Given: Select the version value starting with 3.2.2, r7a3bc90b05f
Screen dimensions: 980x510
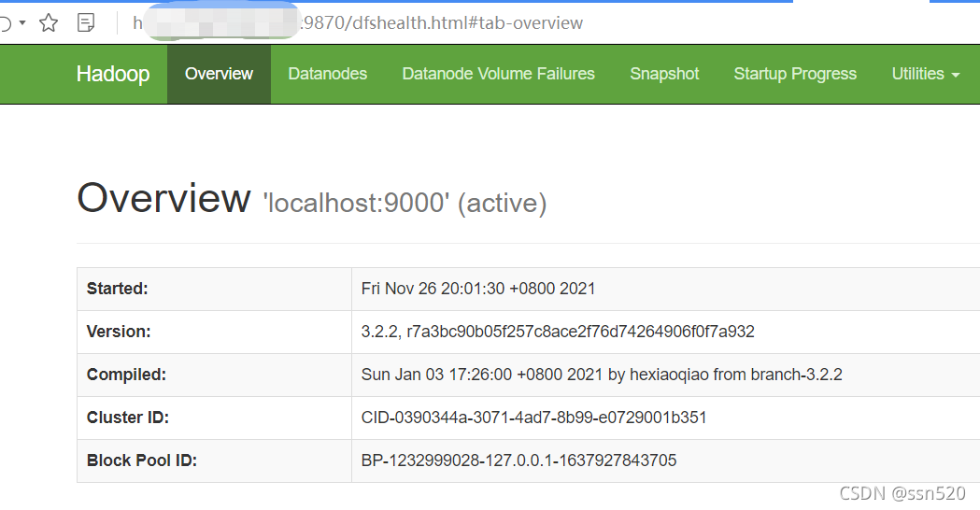Looking at the screenshot, I should [x=558, y=332].
